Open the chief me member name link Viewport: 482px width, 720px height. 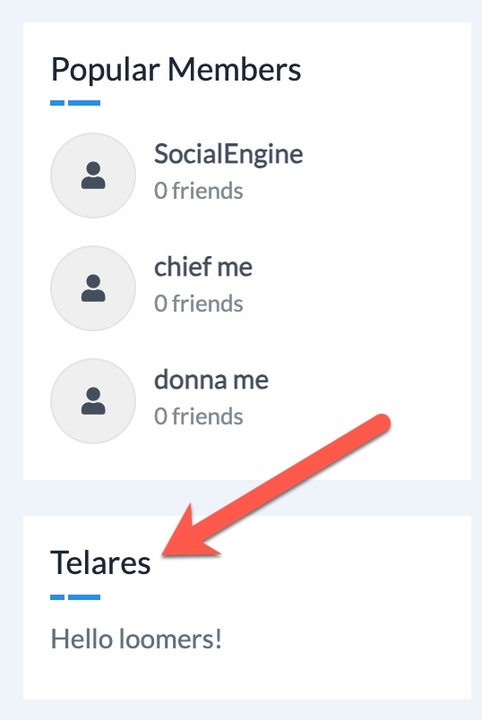pos(203,267)
